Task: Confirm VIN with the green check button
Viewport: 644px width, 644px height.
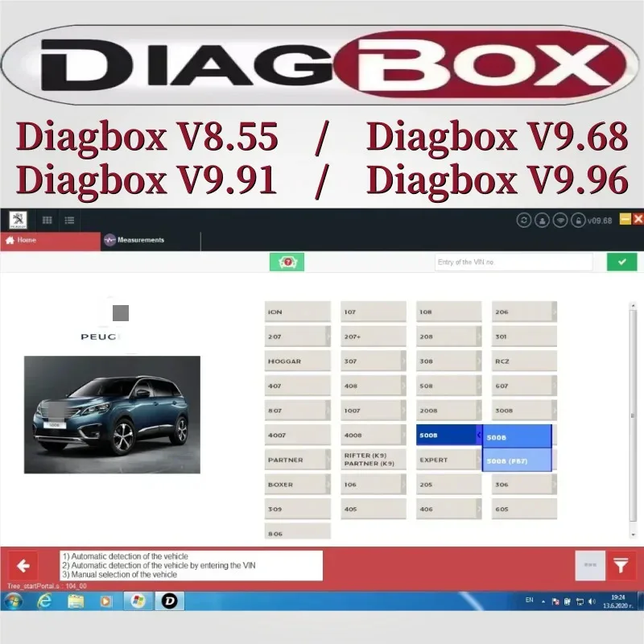Action: point(621,262)
